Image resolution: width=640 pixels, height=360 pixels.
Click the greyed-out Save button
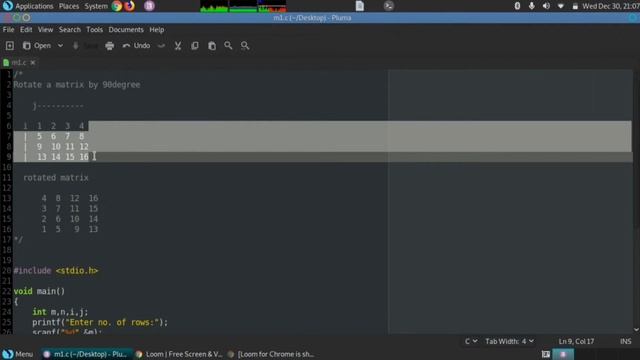click(85, 46)
